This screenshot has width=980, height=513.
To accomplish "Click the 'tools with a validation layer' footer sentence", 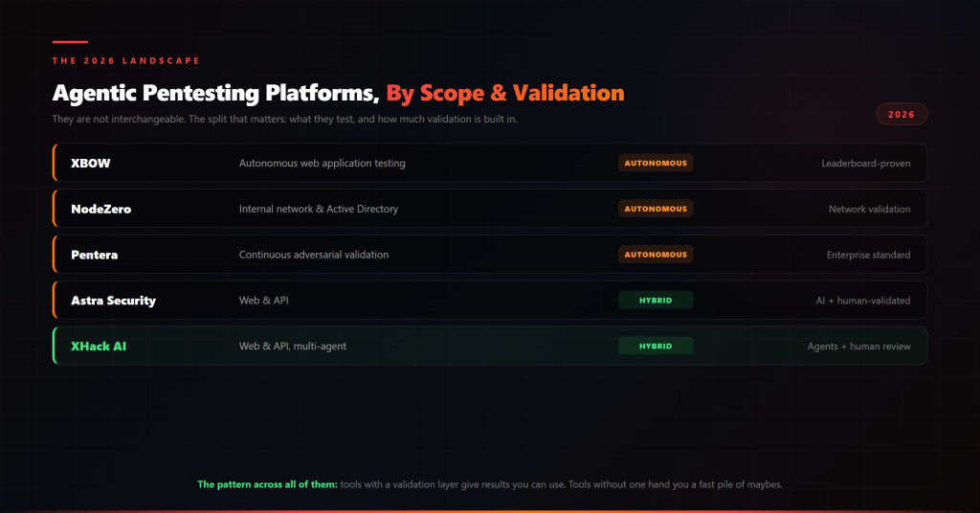I will tap(561, 484).
